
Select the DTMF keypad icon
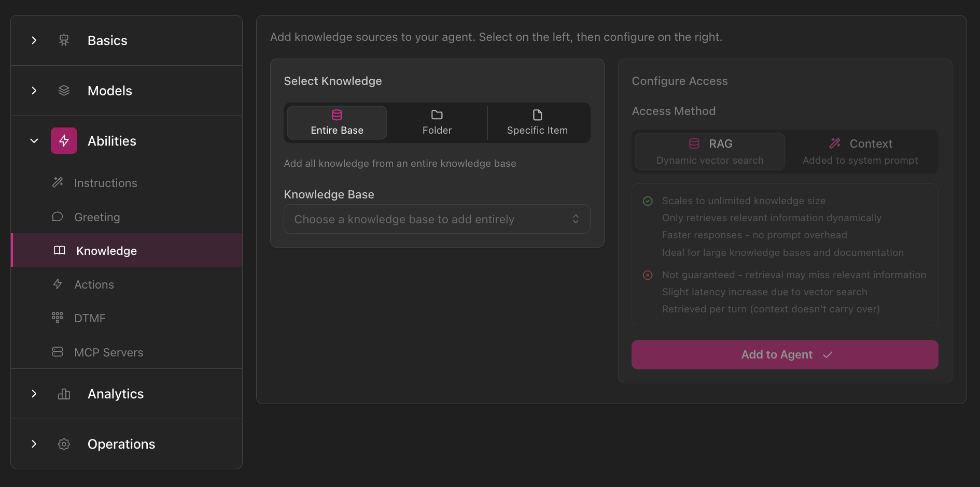coord(57,318)
